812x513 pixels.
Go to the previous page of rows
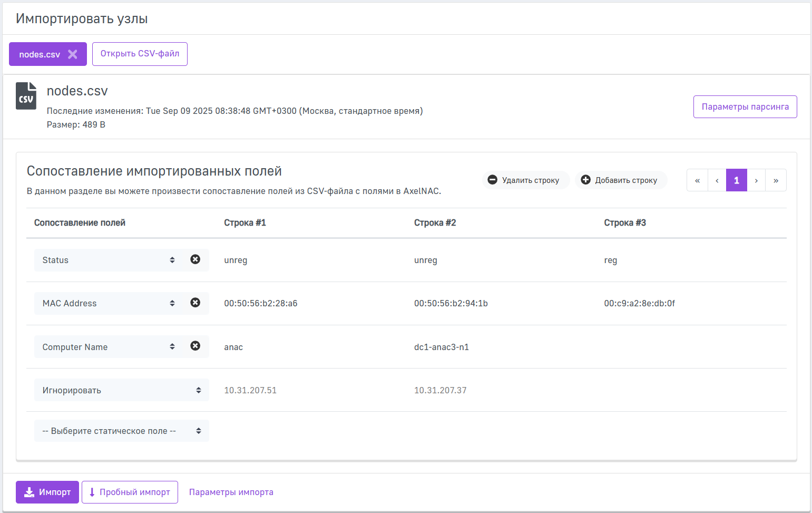pyautogui.click(x=717, y=180)
